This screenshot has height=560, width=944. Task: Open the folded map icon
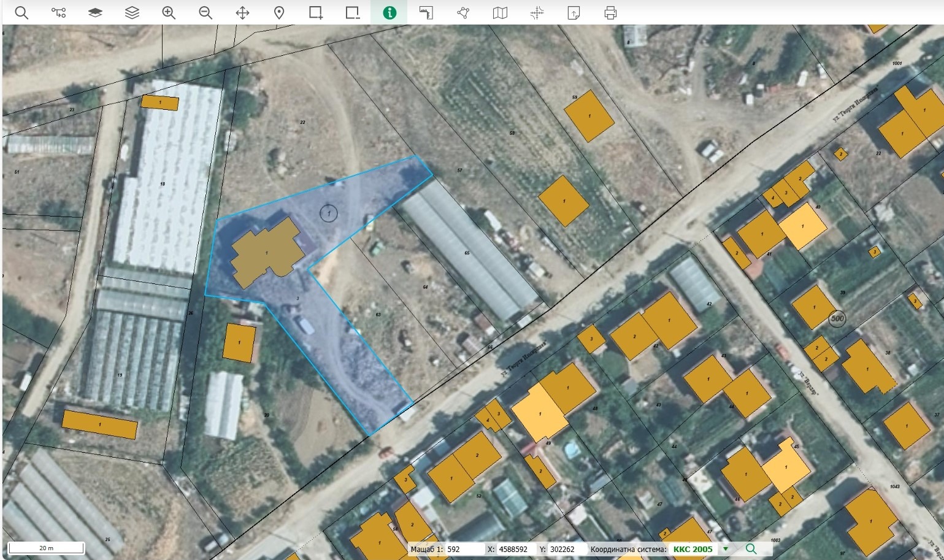[x=500, y=13]
